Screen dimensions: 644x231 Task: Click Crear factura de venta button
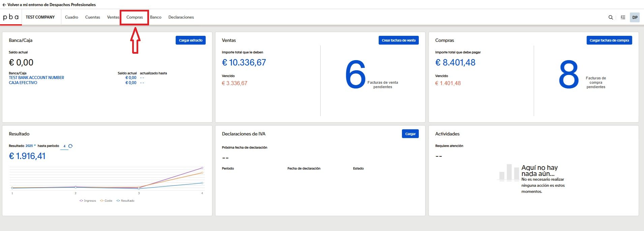pyautogui.click(x=398, y=40)
